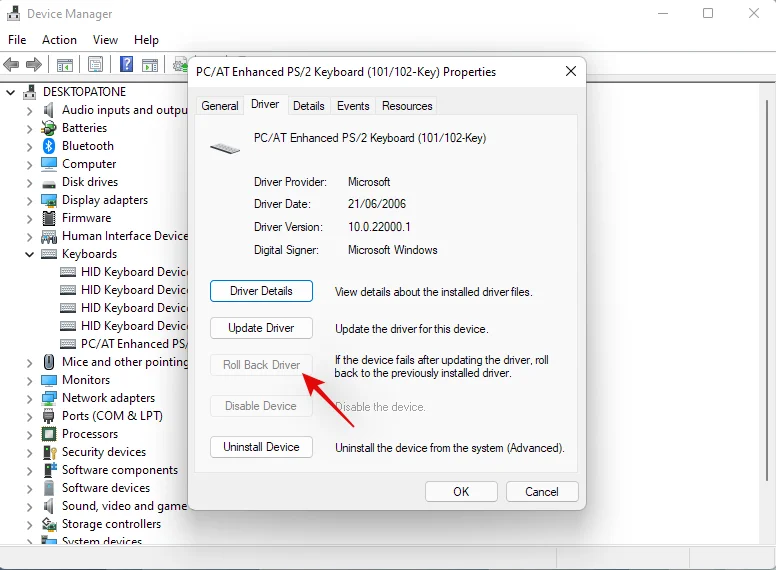The height and width of the screenshot is (570, 776).
Task: Click the Driver Details button
Action: (x=261, y=291)
